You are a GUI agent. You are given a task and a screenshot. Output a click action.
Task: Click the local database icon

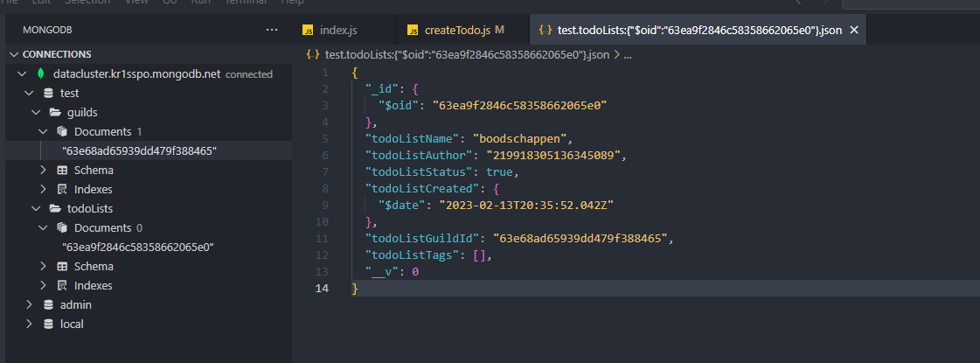[x=48, y=324]
